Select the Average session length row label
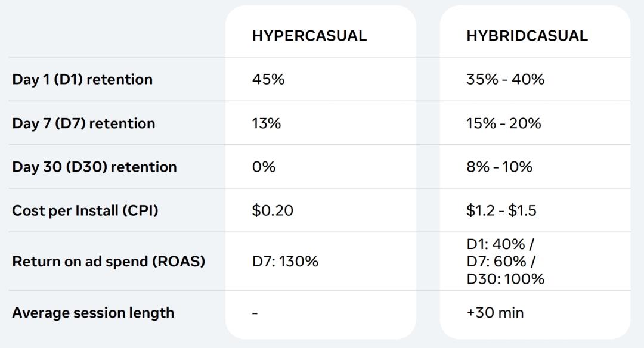This screenshot has height=348, width=644. (93, 313)
